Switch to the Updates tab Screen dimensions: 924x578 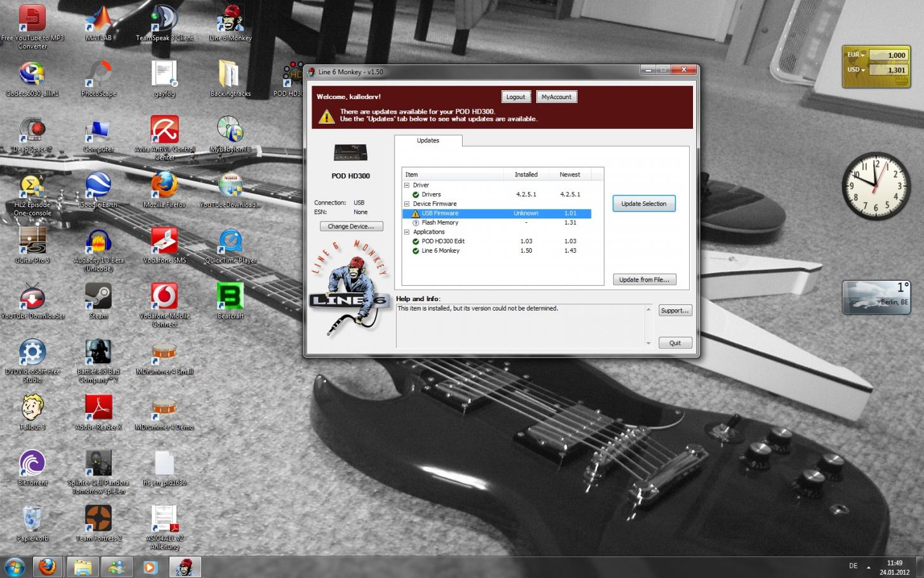coord(428,141)
